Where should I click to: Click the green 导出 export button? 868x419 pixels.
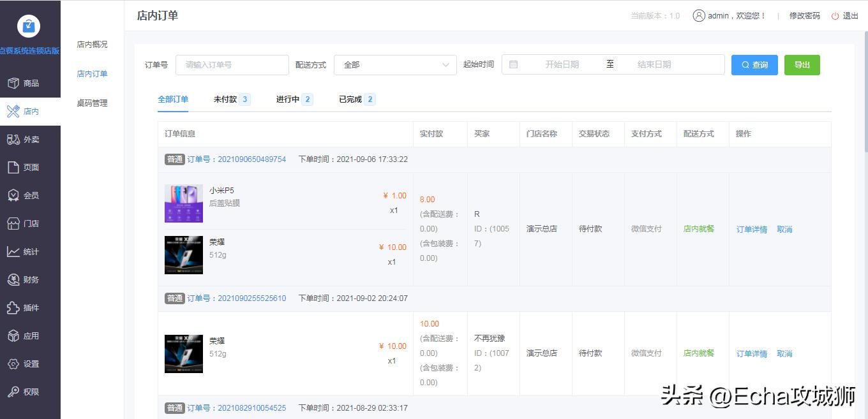pos(802,64)
